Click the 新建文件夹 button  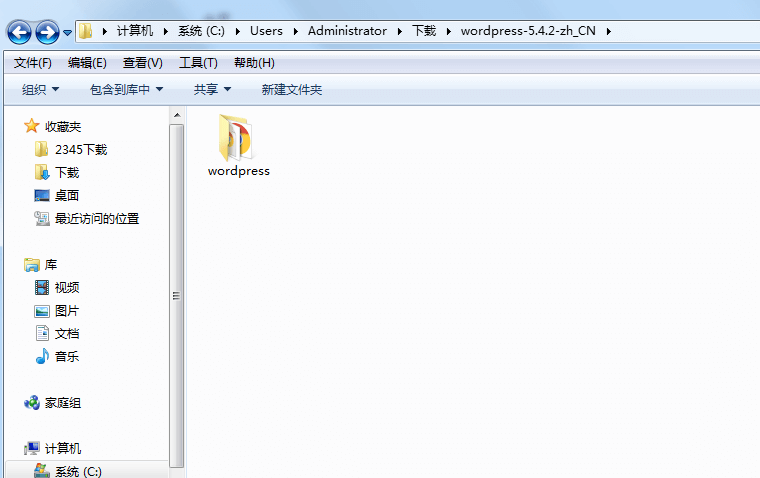292,90
